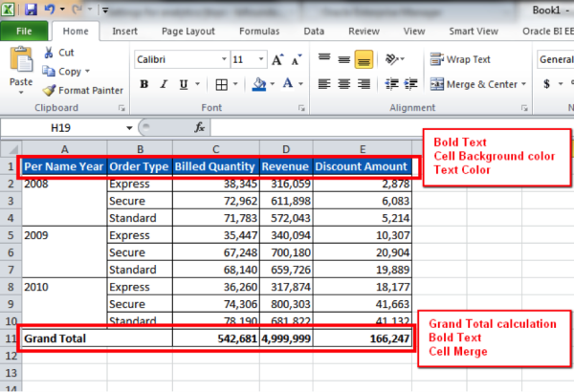This screenshot has height=392, width=574.
Task: Click the Save icon in quick access toolbar
Action: (30, 9)
